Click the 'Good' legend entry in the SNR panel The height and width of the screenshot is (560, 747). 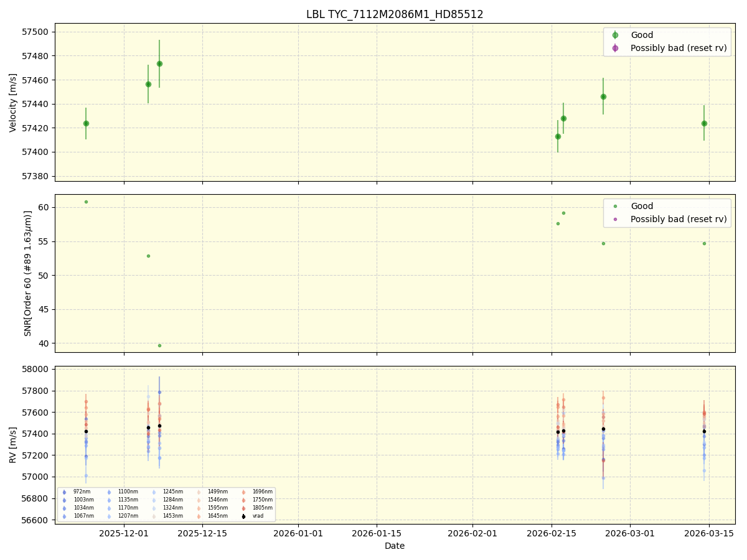click(642, 206)
